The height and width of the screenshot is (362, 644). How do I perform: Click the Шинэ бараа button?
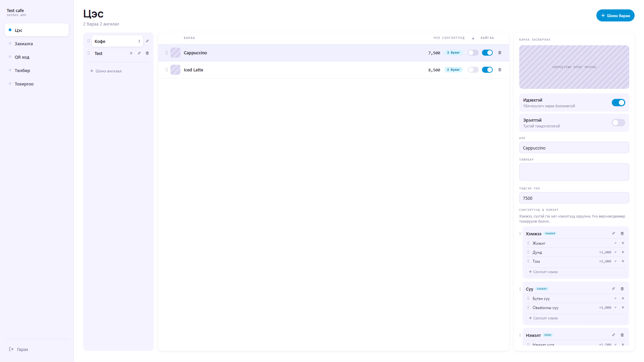click(615, 15)
